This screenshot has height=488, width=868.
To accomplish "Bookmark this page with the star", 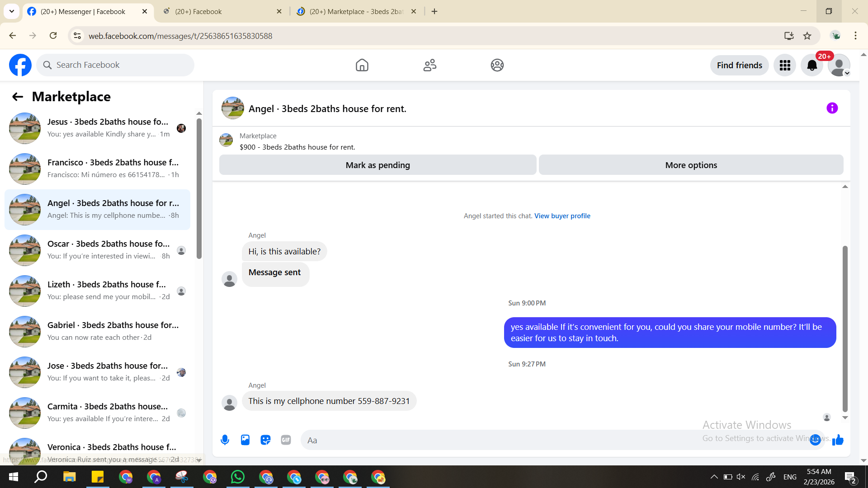I will tap(807, 36).
